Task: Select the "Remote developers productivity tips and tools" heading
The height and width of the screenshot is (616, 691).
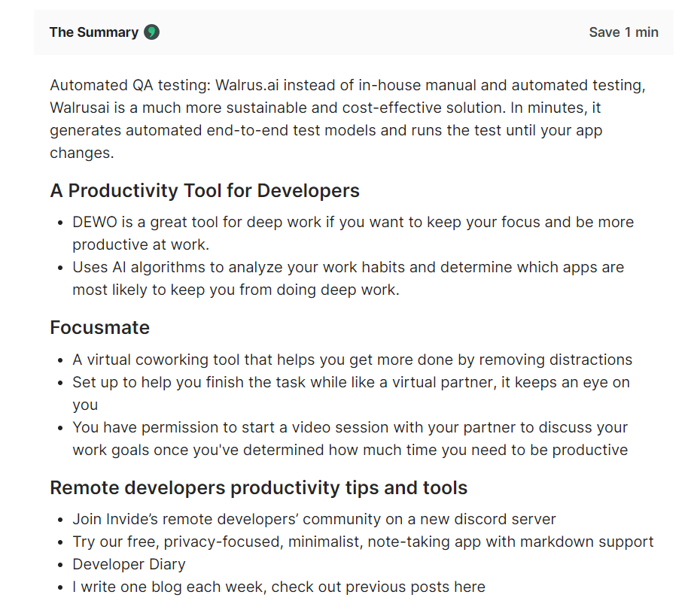Action: [x=259, y=488]
